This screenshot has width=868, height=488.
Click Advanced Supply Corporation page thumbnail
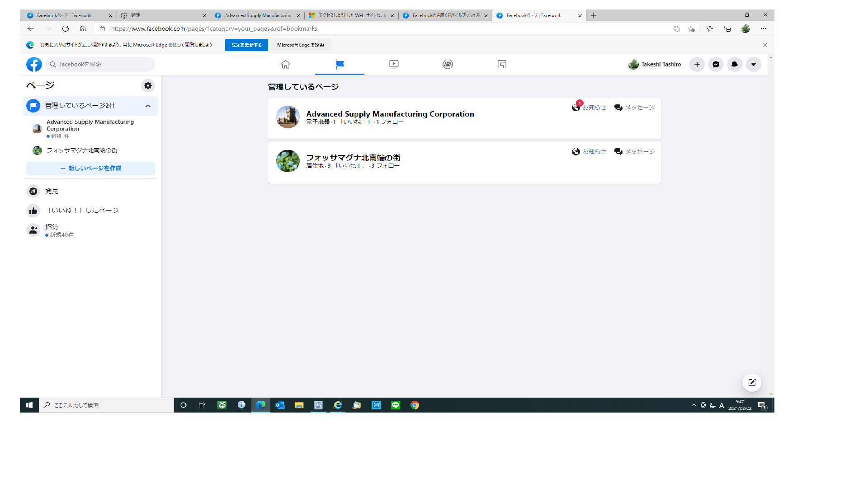click(x=288, y=117)
